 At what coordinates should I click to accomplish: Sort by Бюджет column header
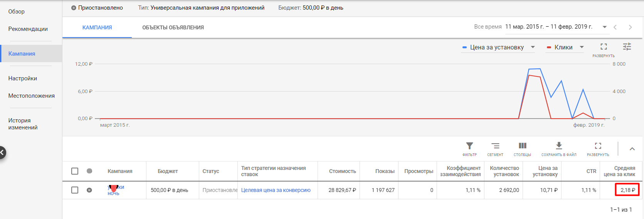click(x=168, y=171)
